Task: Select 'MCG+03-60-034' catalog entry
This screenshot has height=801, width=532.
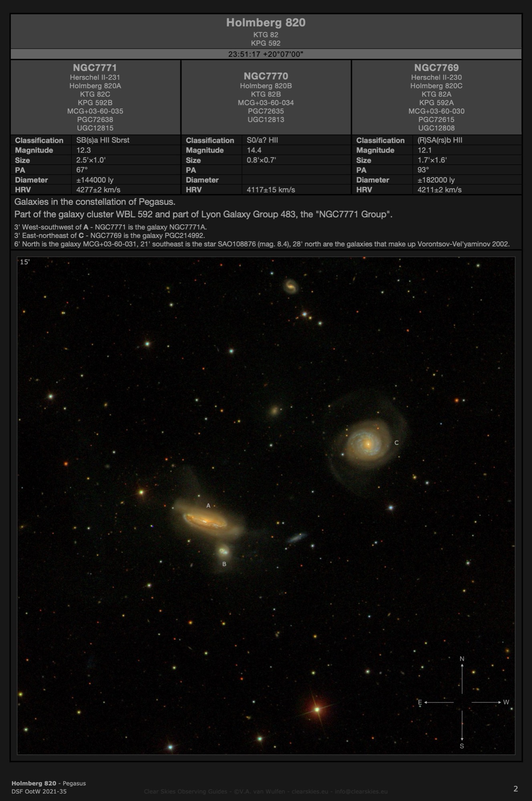Action: tap(266, 103)
